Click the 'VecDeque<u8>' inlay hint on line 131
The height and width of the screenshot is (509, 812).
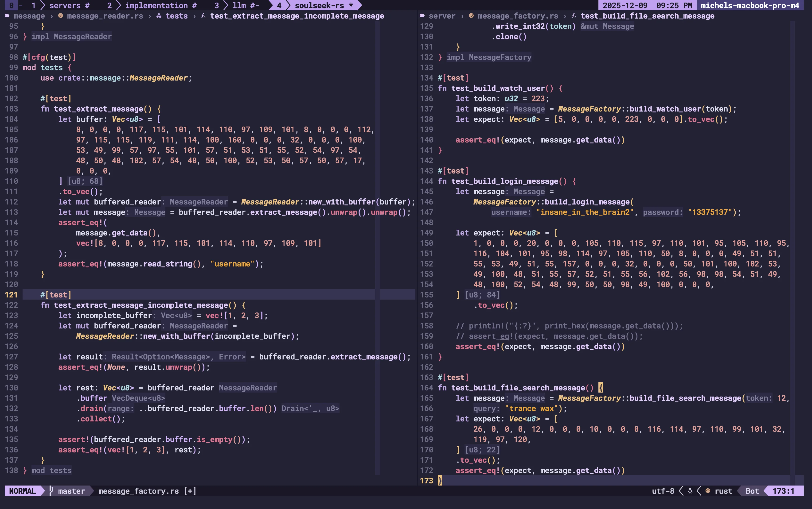[x=138, y=398]
